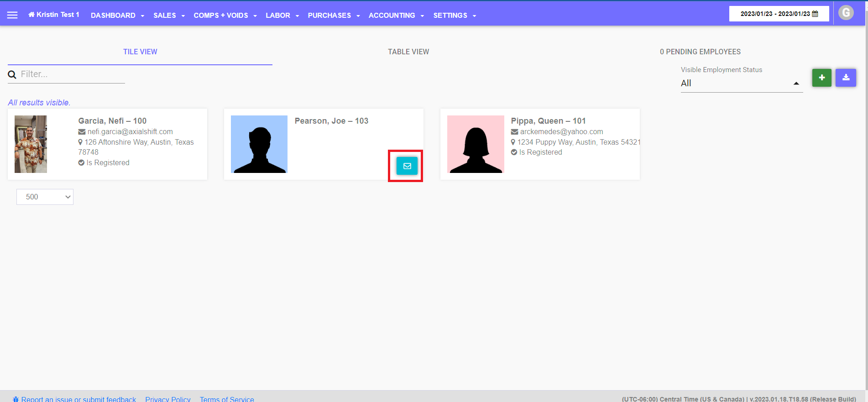Expand the COMPS + VOIDS menu

pyautogui.click(x=225, y=16)
